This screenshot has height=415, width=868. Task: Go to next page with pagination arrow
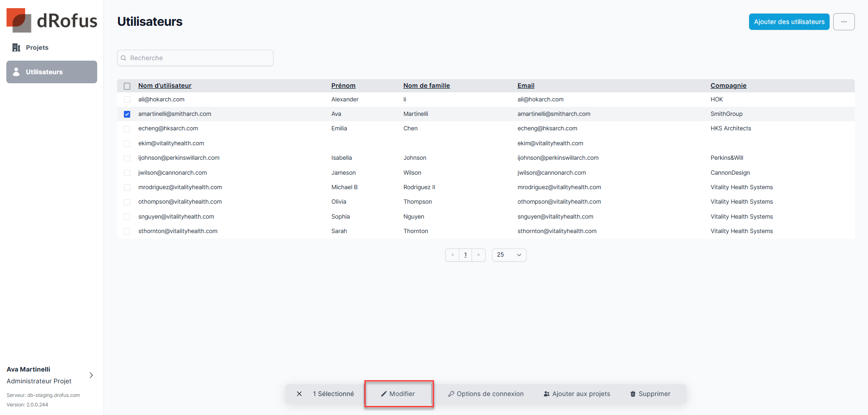click(478, 255)
